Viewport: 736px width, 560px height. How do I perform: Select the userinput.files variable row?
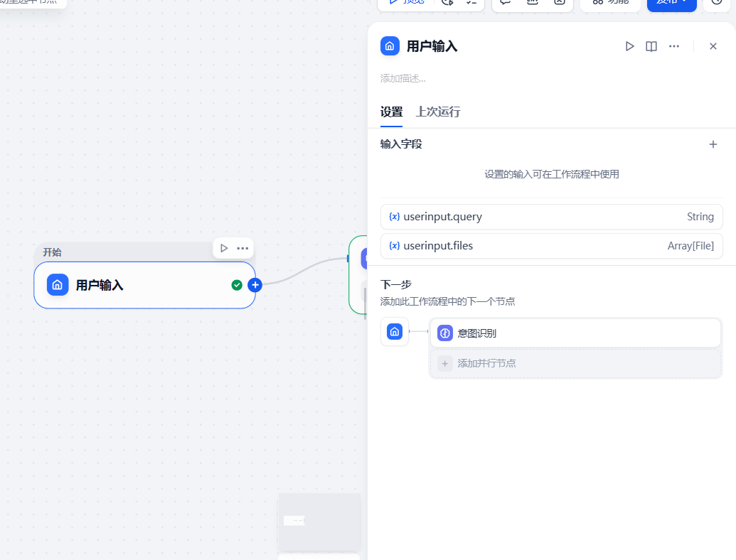(551, 246)
